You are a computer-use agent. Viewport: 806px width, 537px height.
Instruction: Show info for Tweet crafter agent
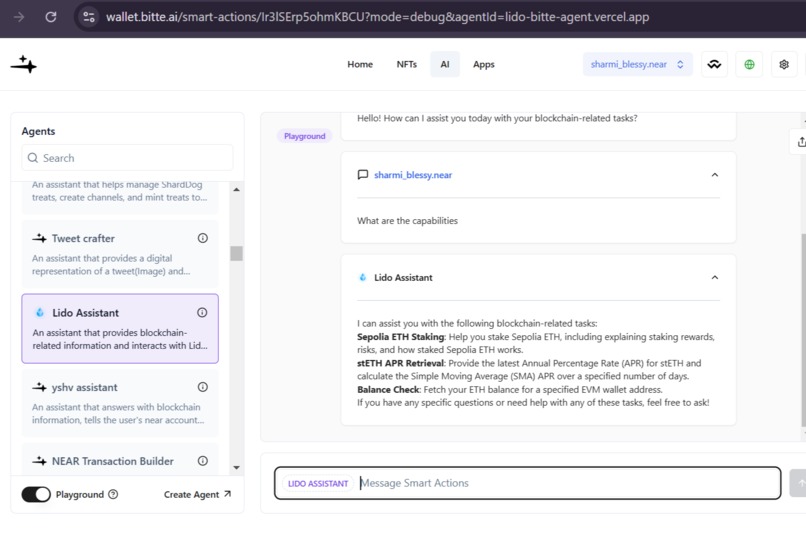pyautogui.click(x=203, y=238)
